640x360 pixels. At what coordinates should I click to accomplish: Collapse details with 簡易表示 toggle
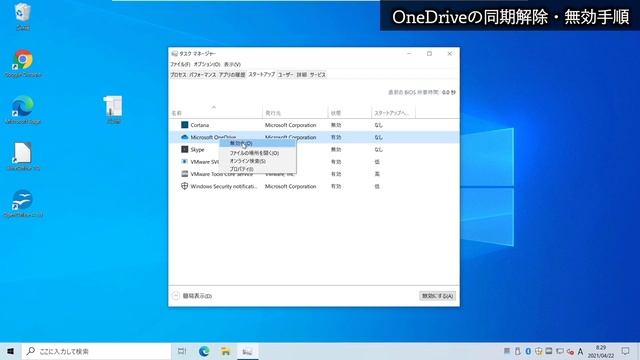coord(192,296)
